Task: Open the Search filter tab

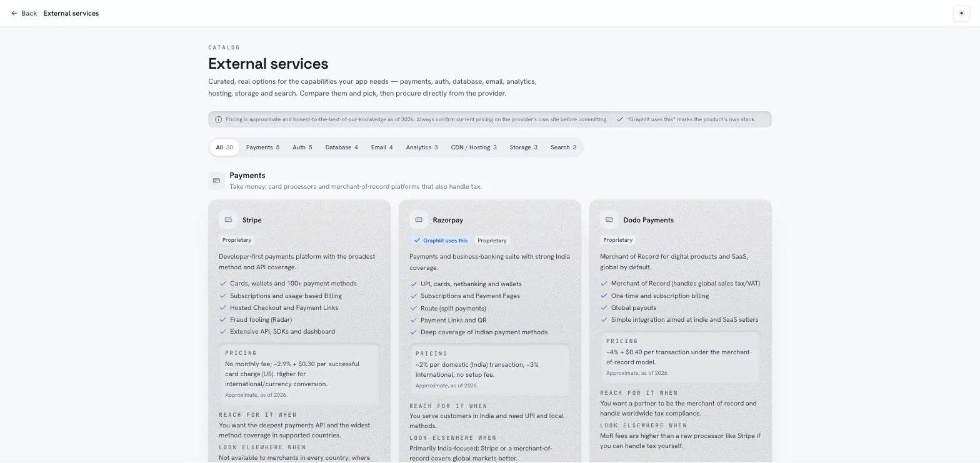Action: click(x=564, y=147)
